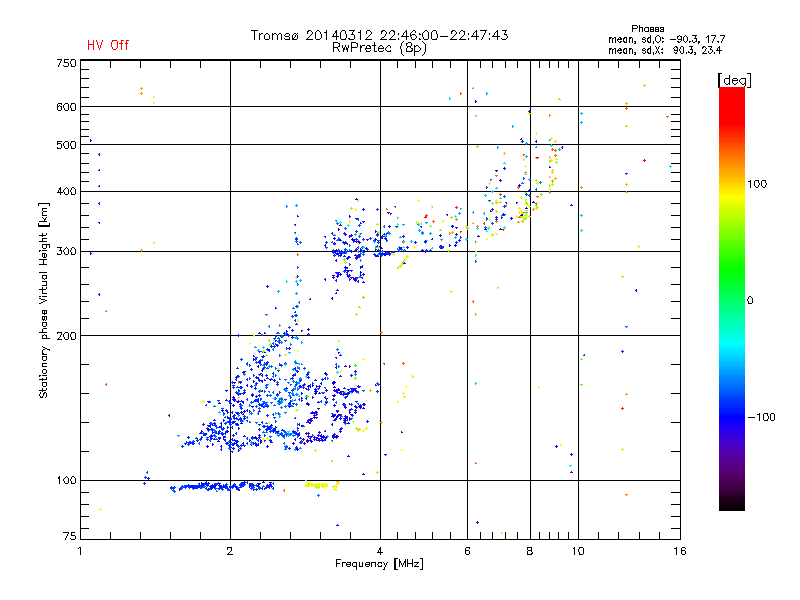Viewport: 800px width, 600px height.
Task: Click the blue E-layer trace just below 100 km
Action: tap(222, 487)
